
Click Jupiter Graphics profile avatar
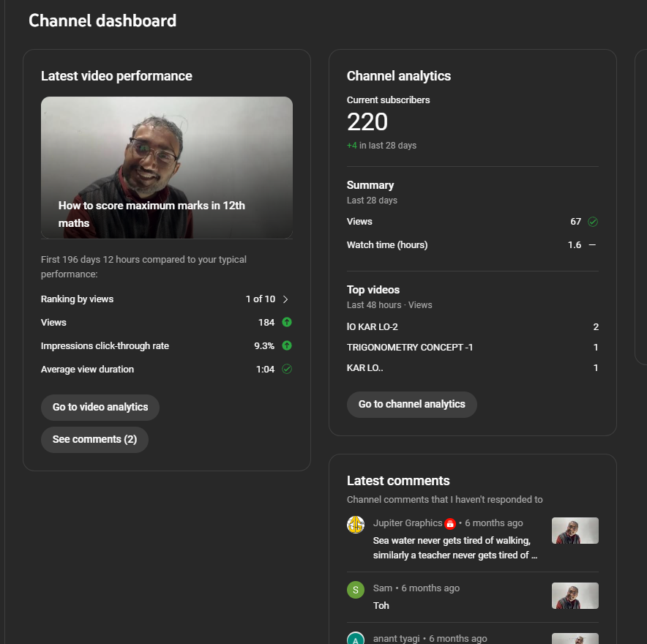point(356,525)
